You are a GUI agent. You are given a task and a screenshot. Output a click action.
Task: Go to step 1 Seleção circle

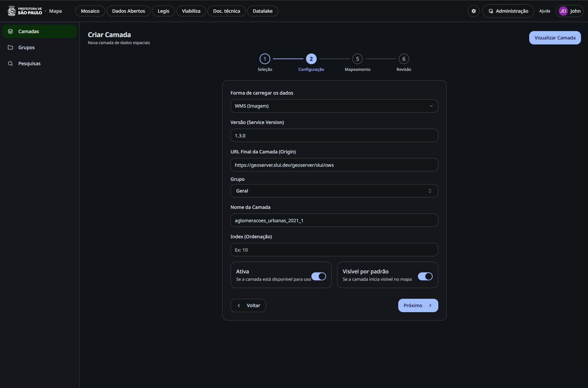tap(265, 59)
